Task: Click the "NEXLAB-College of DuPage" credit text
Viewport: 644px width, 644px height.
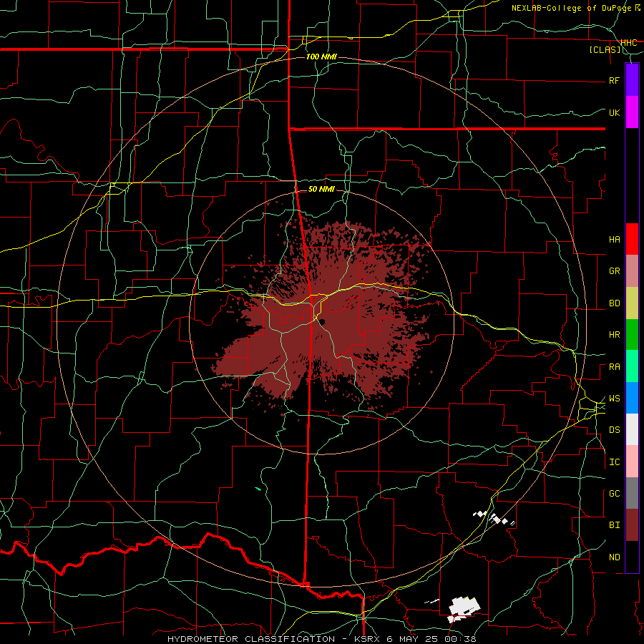Action: pyautogui.click(x=572, y=8)
